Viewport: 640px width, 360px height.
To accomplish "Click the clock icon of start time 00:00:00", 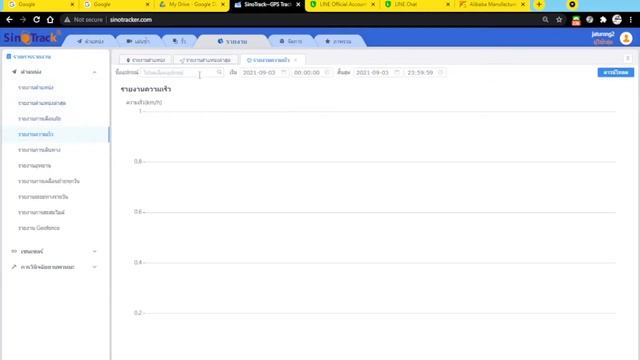I will click(327, 72).
